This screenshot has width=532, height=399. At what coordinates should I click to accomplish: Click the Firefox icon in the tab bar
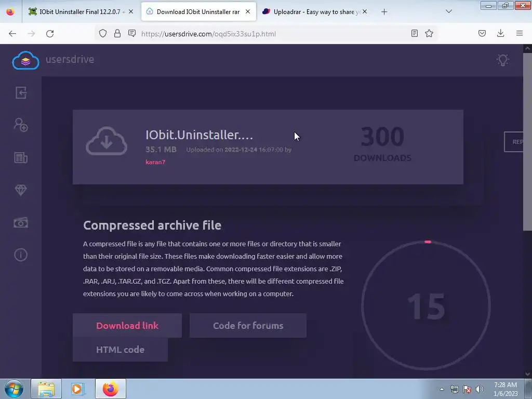(10, 12)
